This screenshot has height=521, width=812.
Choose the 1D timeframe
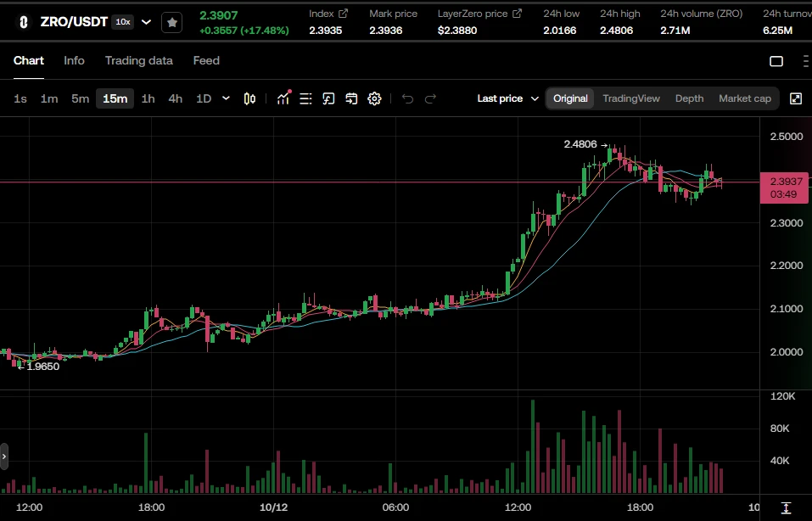(204, 98)
